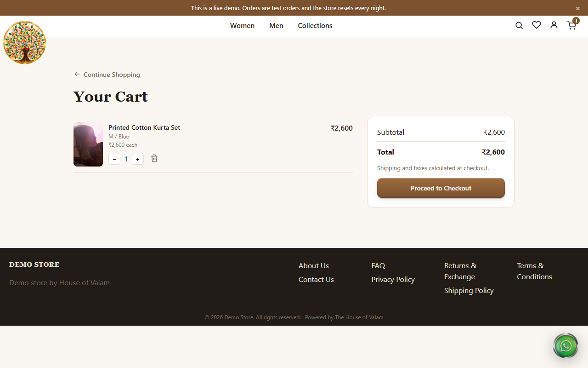Open the Collections menu
Screen dimensions: 588x368
315,26
